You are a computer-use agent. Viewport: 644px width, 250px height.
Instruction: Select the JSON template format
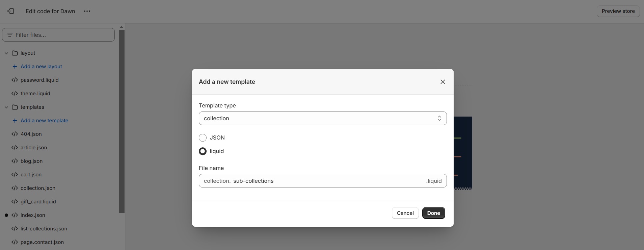pos(203,138)
